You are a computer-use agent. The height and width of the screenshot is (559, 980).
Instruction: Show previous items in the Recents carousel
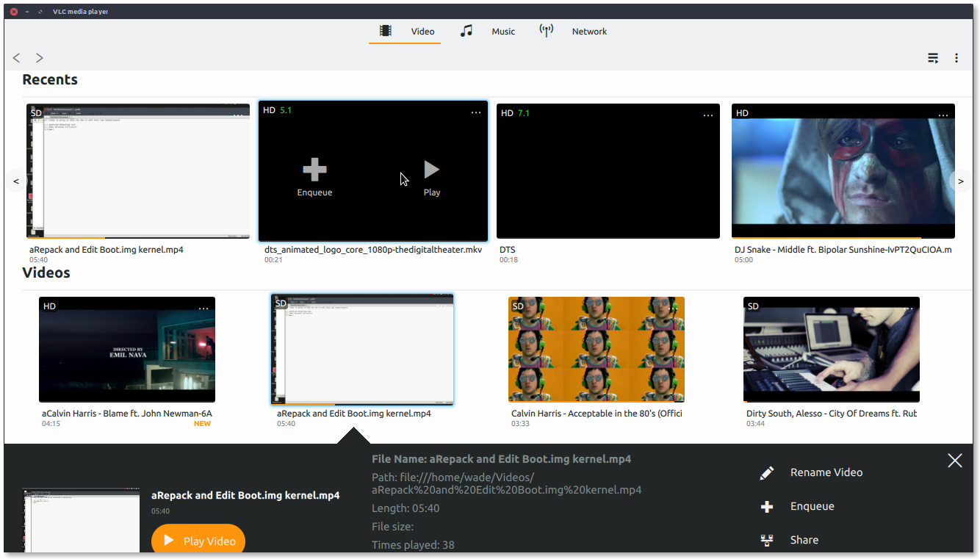click(x=16, y=181)
